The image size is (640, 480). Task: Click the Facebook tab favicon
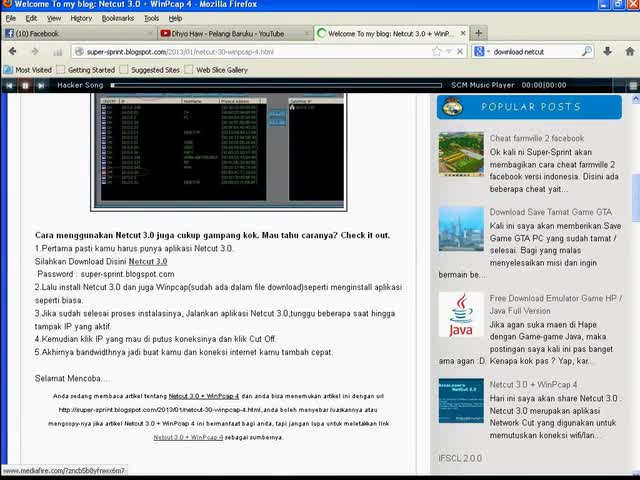[9, 33]
